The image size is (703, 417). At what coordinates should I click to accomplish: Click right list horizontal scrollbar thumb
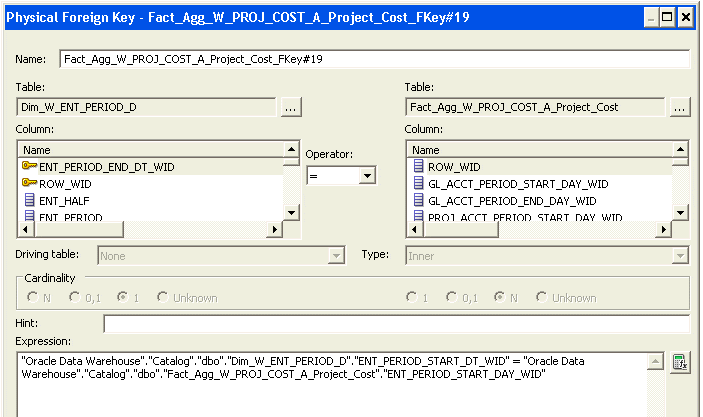460,230
